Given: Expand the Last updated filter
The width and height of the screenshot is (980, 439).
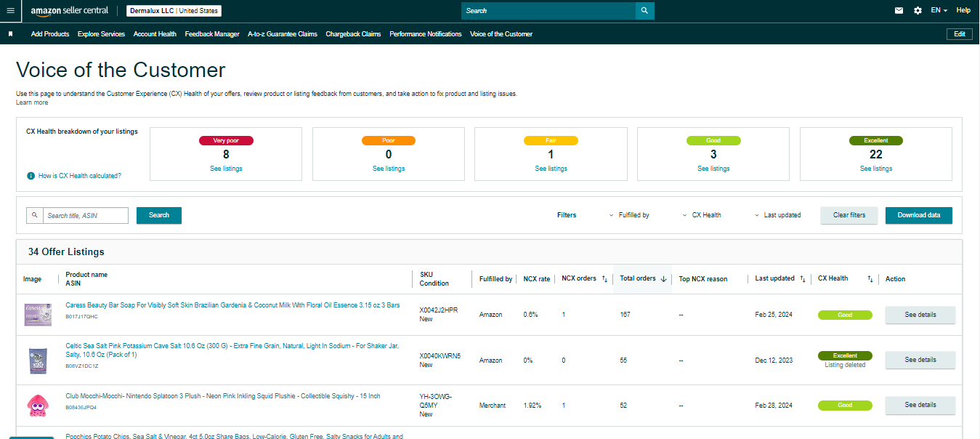Looking at the screenshot, I should [777, 215].
